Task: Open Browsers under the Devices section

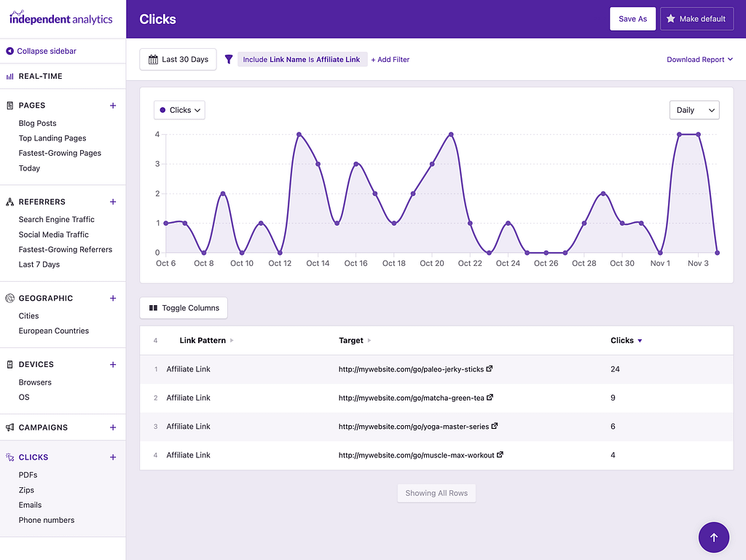Action: [x=35, y=382]
